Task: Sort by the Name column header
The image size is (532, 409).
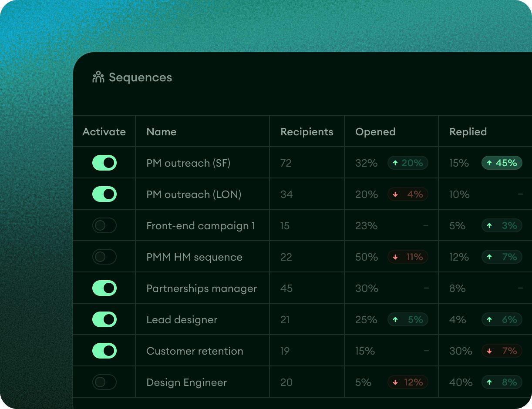Action: pos(162,132)
